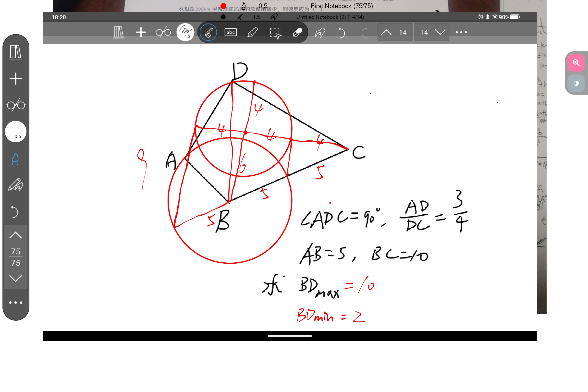
Task: Tap the page 14 down chevron in toolbar
Action: pyautogui.click(x=440, y=32)
